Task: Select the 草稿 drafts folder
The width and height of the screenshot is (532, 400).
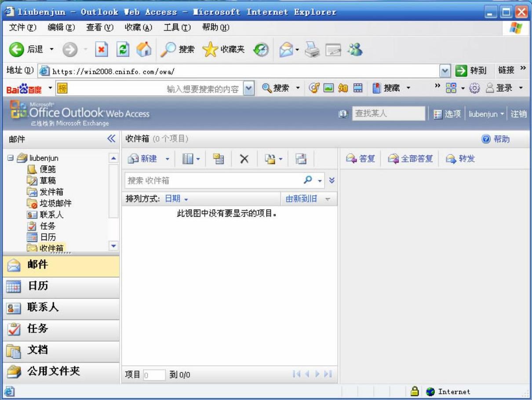Action: [x=42, y=181]
